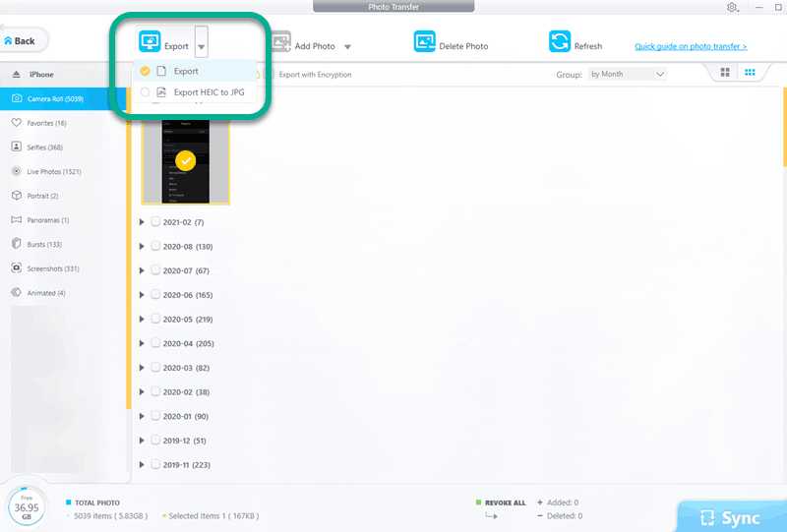Click the Refresh label
787x532 pixels.
[x=588, y=46]
